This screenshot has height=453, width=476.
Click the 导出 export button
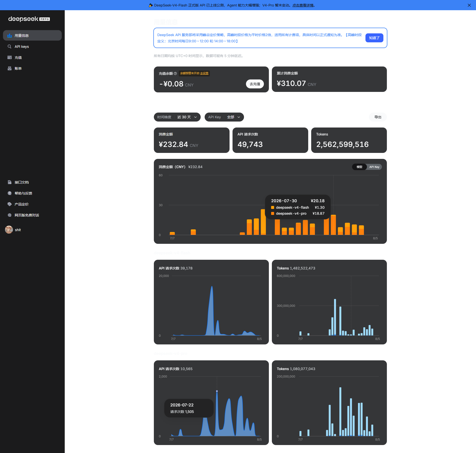378,117
